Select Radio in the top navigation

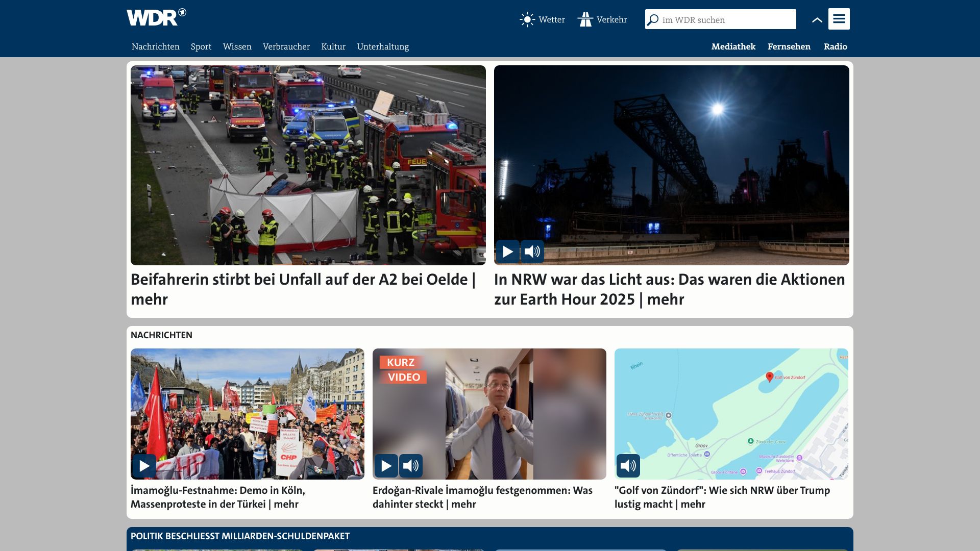pos(835,46)
